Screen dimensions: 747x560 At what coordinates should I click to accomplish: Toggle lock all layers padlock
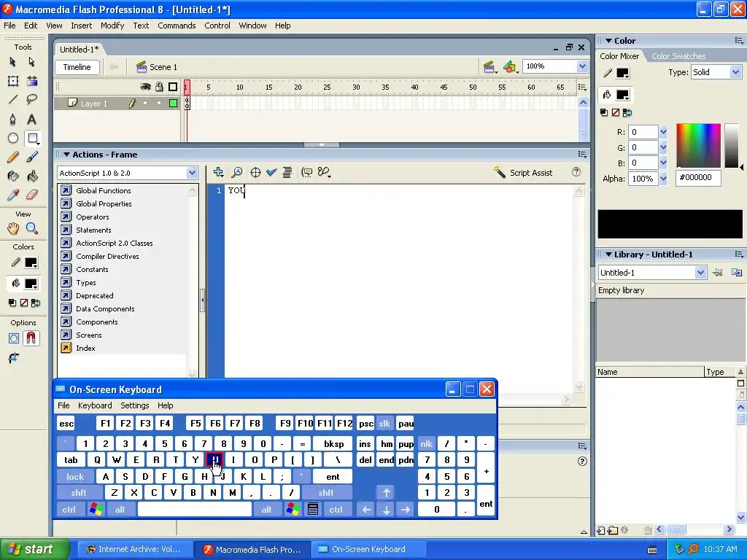[x=159, y=87]
